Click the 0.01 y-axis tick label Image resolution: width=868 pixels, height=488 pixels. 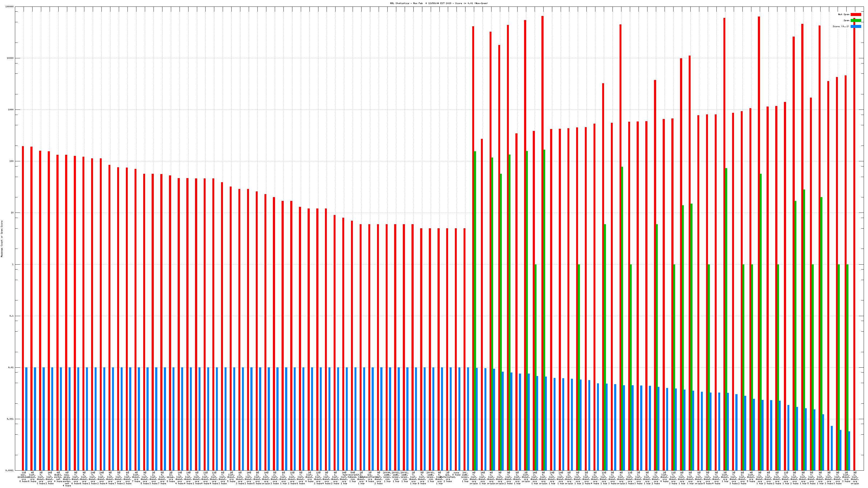(11, 367)
